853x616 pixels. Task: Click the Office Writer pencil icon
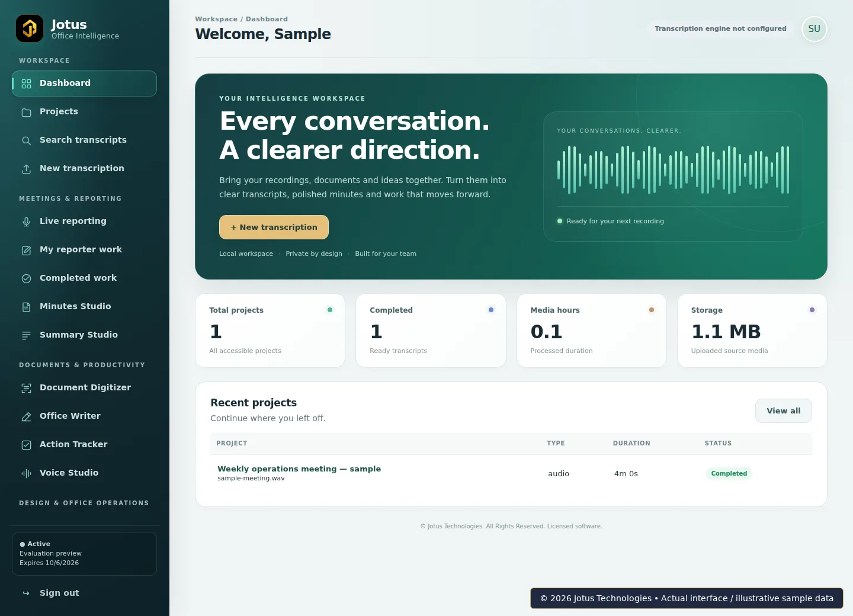(26, 416)
